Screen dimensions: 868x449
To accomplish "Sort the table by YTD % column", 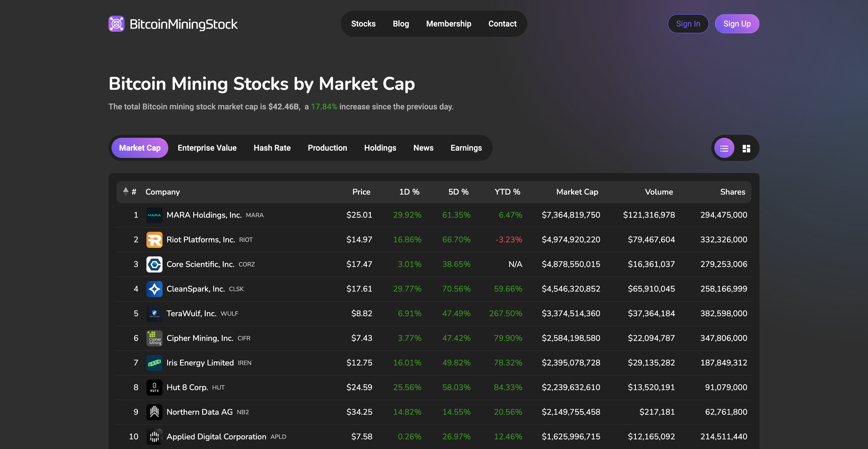I will [x=507, y=192].
